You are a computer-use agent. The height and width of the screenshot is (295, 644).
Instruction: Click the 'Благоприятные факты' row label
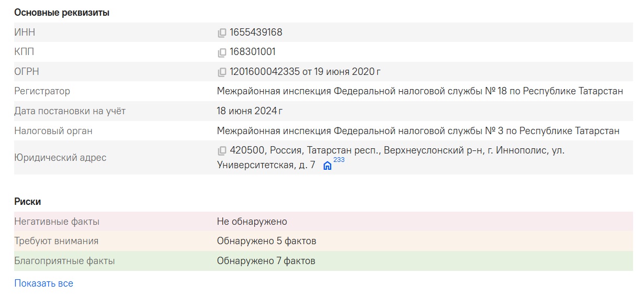tap(64, 261)
